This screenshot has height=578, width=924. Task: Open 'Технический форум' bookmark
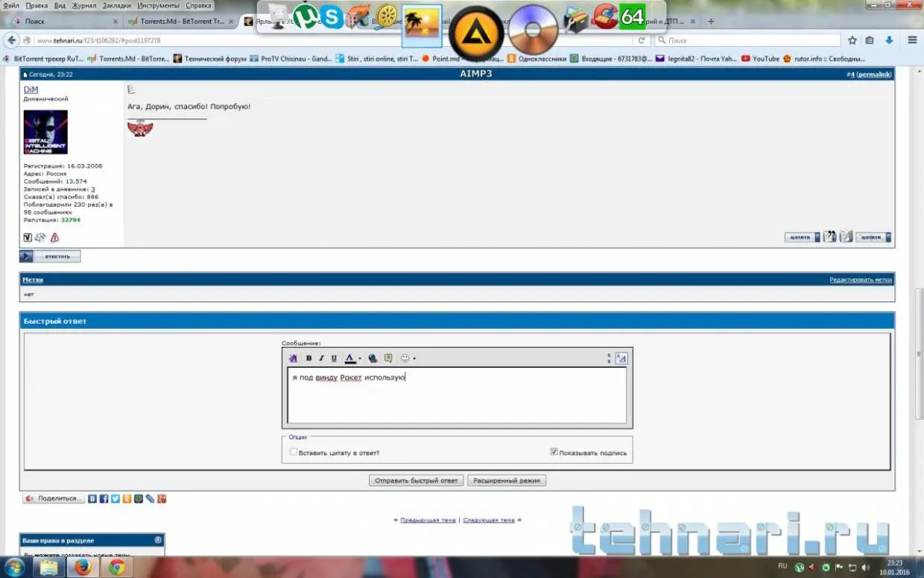click(209, 58)
